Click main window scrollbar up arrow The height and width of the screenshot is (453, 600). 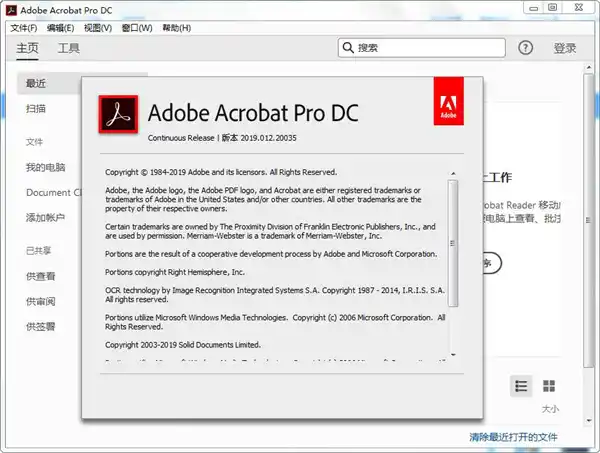point(589,68)
